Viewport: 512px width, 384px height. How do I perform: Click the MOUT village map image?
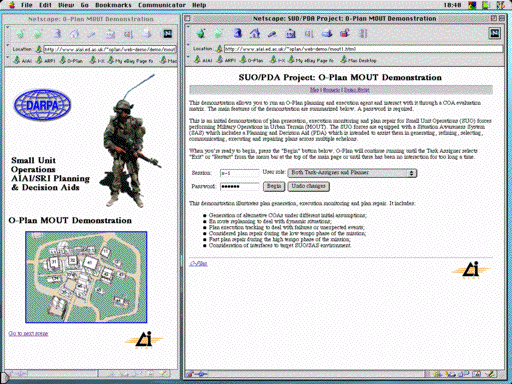tap(86, 277)
